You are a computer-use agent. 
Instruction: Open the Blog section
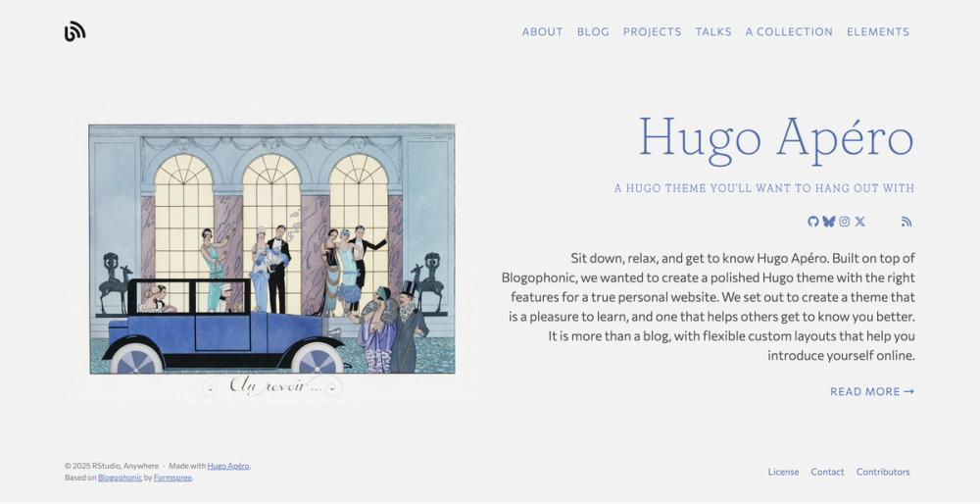click(593, 32)
